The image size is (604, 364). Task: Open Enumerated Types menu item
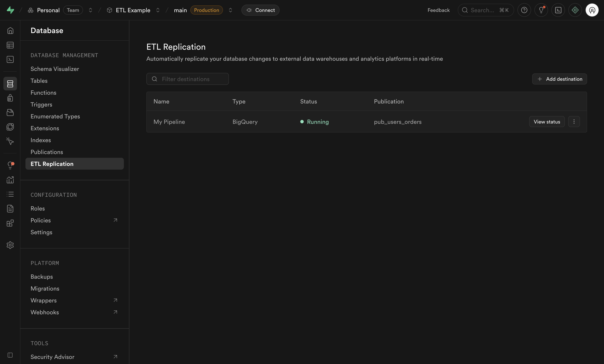(x=74, y=116)
